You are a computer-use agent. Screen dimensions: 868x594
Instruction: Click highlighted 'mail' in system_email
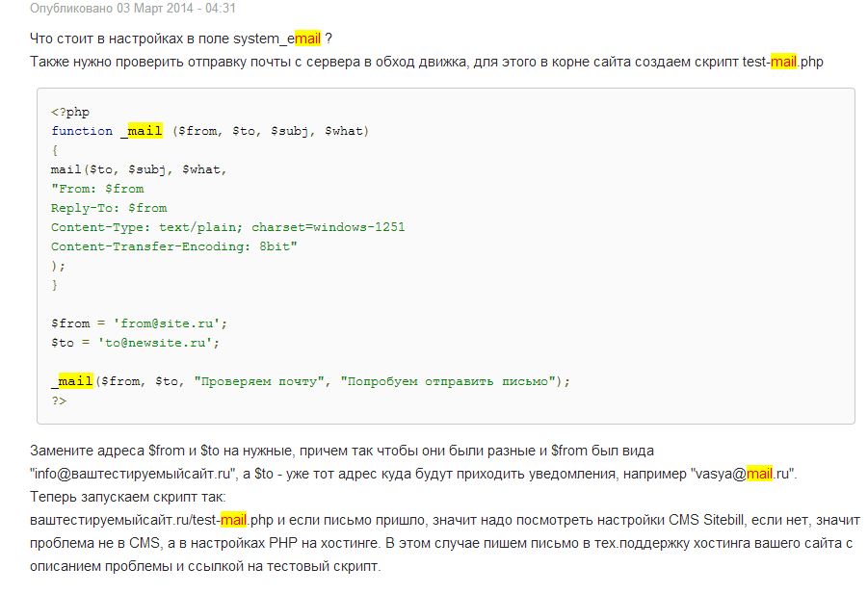point(307,39)
